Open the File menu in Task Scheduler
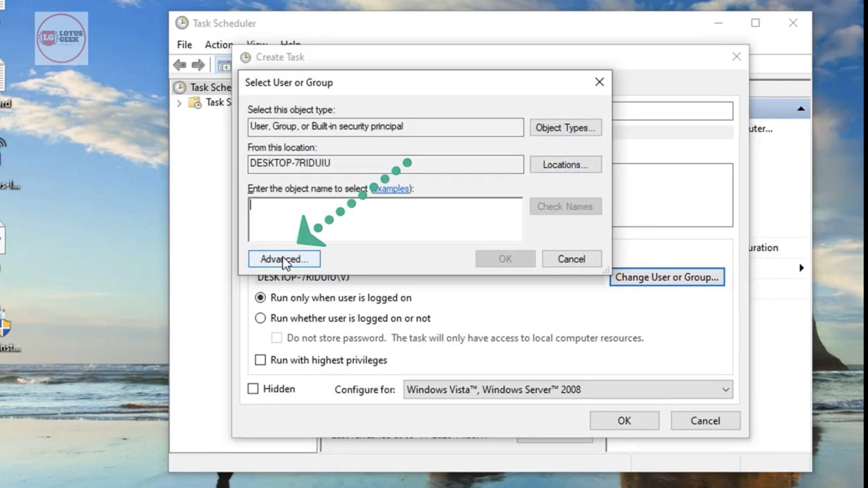Viewport: 868px width, 488px height. (x=184, y=44)
